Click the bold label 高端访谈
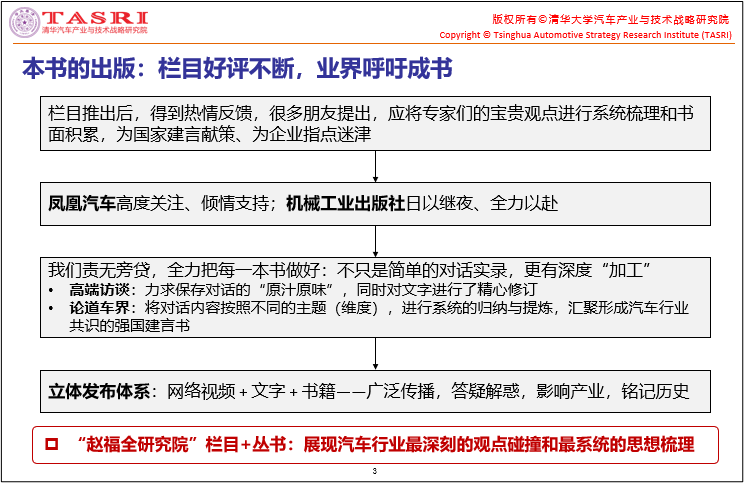The width and height of the screenshot is (744, 483). 82,291
